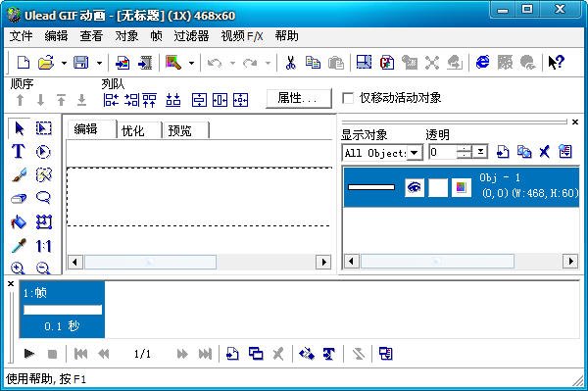Click the transparency value input field

[x=443, y=152]
